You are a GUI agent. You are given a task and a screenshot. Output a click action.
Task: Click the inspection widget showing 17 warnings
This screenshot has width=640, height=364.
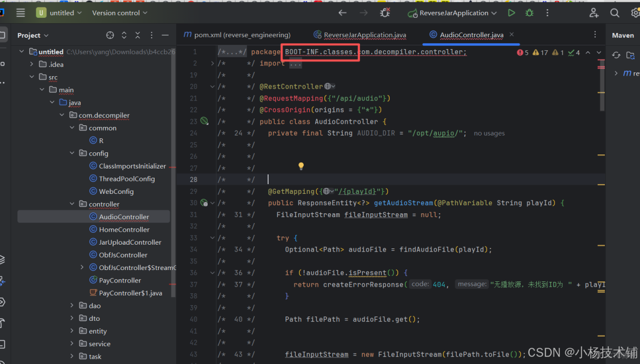point(541,52)
